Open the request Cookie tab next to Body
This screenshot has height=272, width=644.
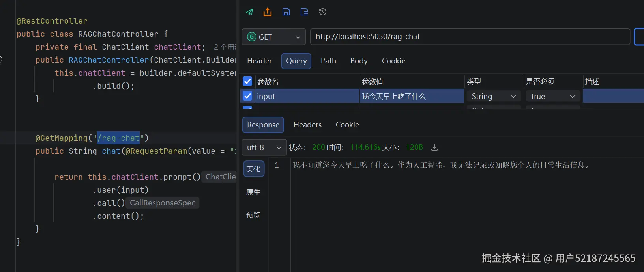pos(393,61)
